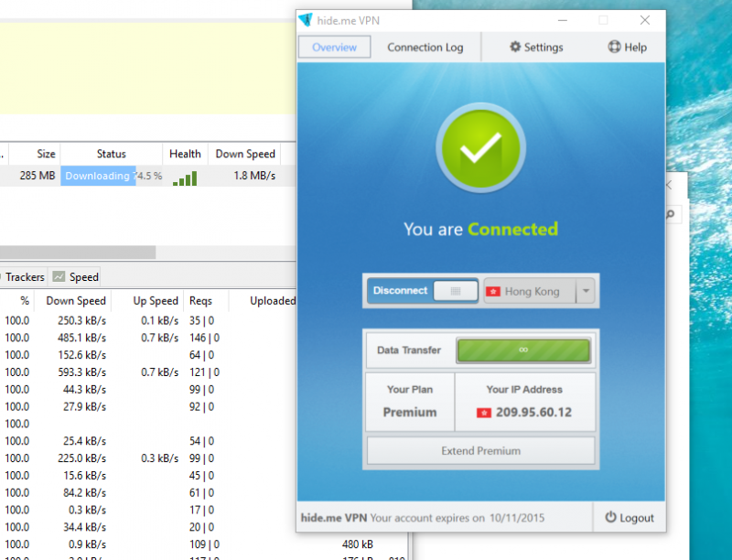
Task: Sort by torrent list Down Speed header
Action: [244, 154]
